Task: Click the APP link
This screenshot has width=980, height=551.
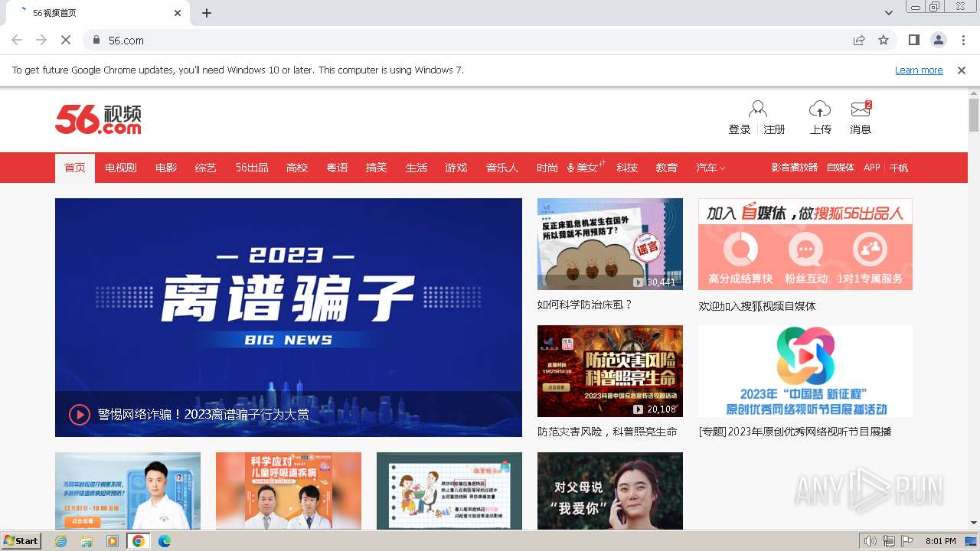Action: point(872,168)
